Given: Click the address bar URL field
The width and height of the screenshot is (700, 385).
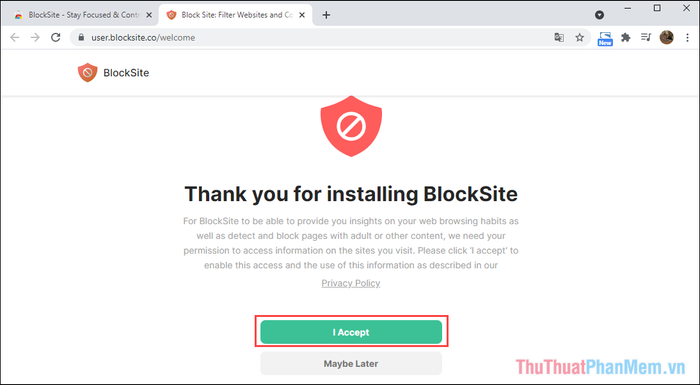Looking at the screenshot, I should click(312, 38).
